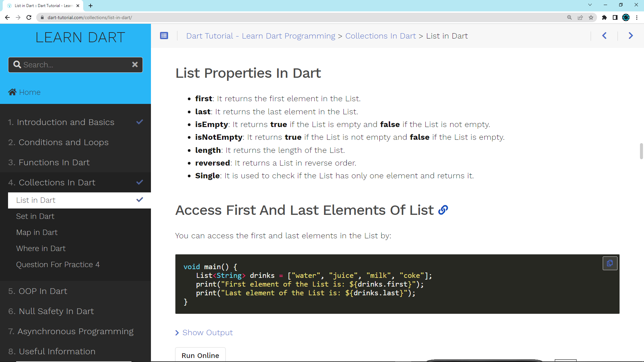644x362 pixels.
Task: Copy the code snippet to clipboard
Action: (x=610, y=263)
